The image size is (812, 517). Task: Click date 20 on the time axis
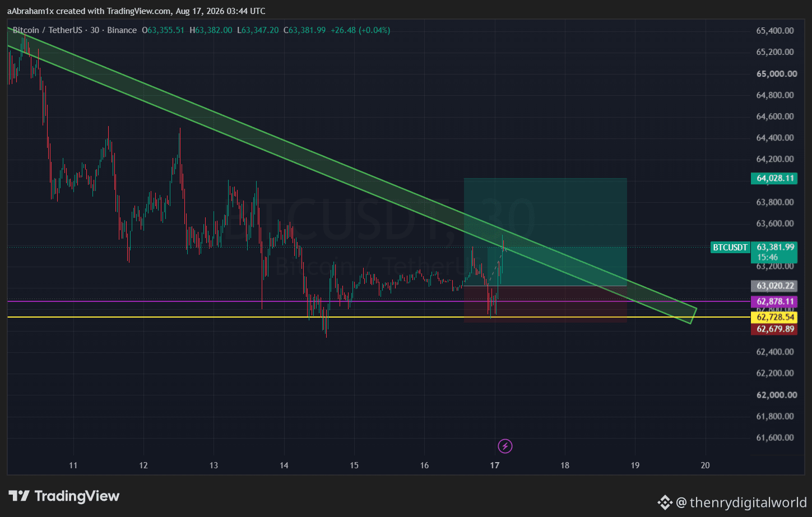pos(705,465)
